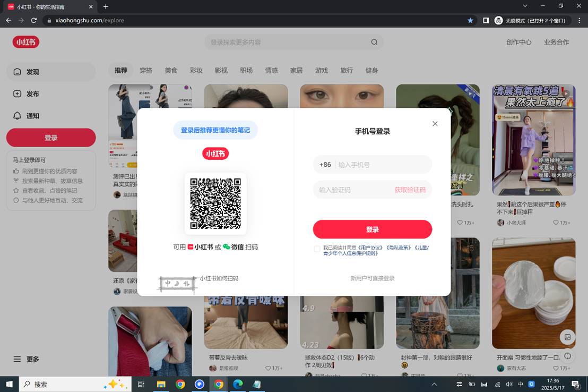
Task: Click the taskbar search box
Action: click(75, 384)
